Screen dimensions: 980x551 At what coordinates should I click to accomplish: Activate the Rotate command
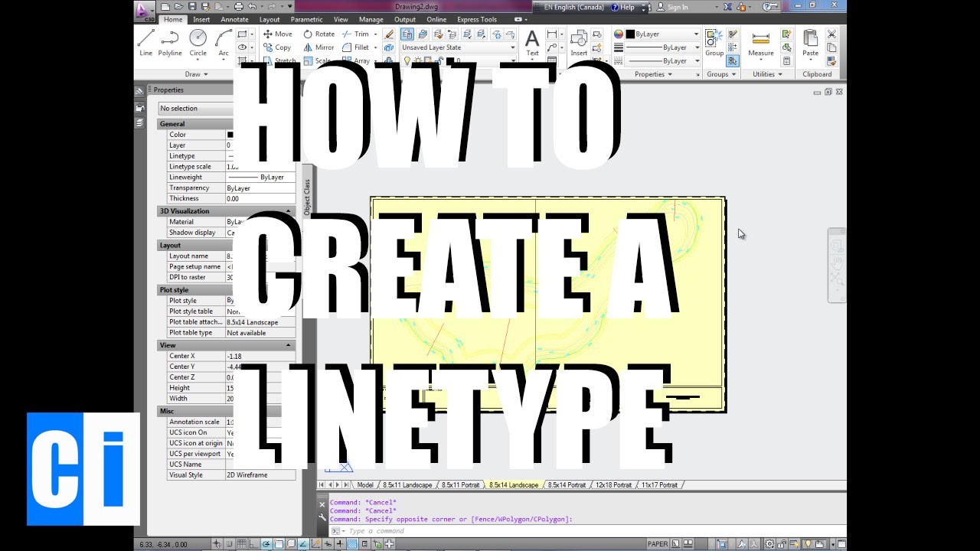318,34
